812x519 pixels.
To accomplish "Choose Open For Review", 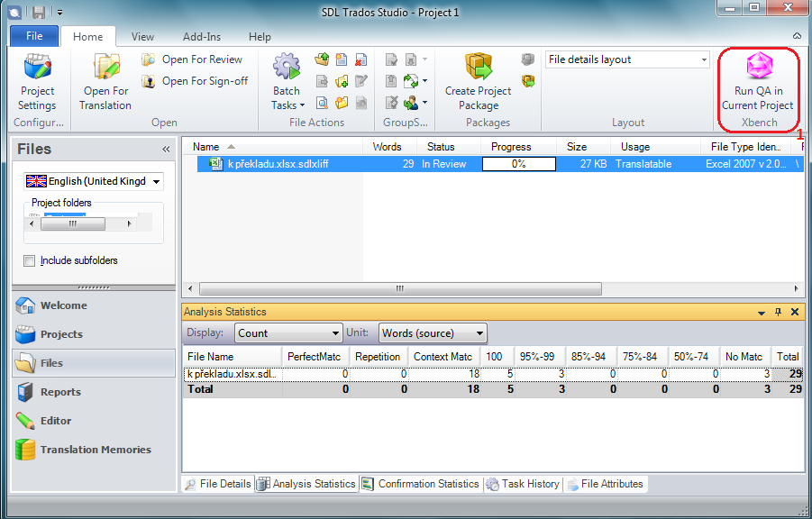I will [192, 59].
